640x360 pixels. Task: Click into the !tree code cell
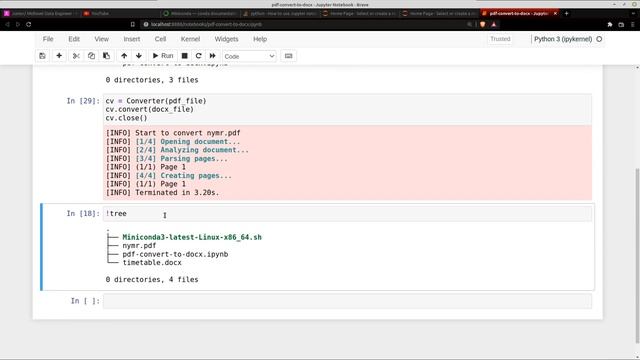point(347,213)
